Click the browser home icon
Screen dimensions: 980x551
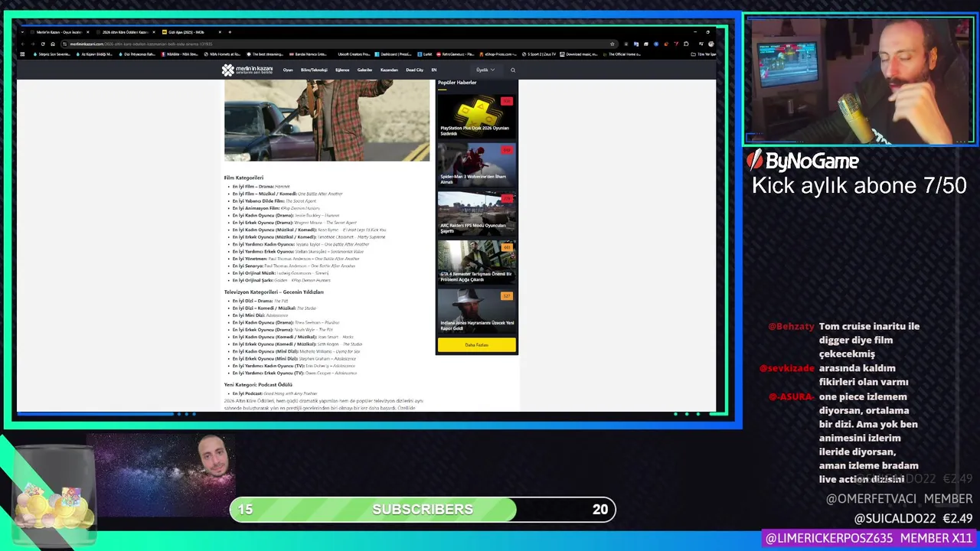[x=53, y=44]
